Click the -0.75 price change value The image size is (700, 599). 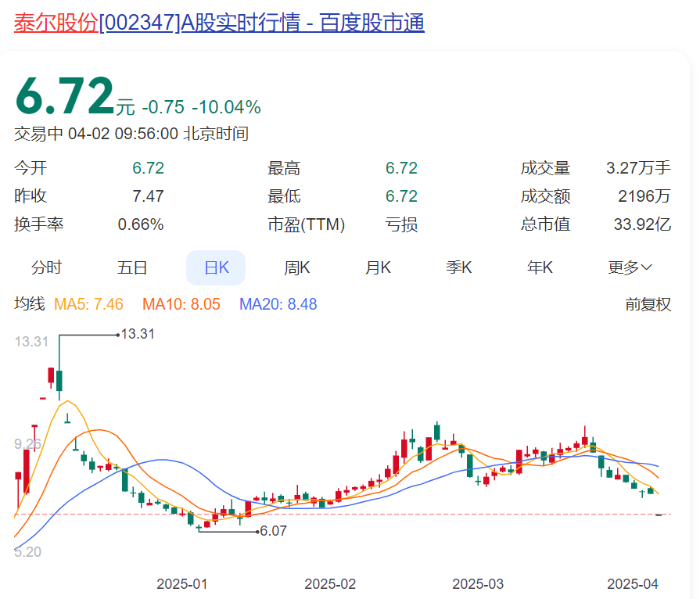tap(163, 107)
